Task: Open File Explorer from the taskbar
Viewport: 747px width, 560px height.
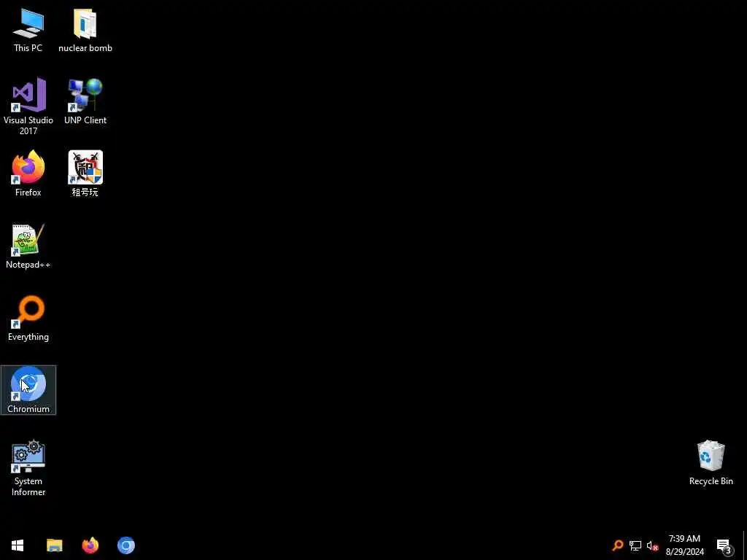Action: click(54, 545)
